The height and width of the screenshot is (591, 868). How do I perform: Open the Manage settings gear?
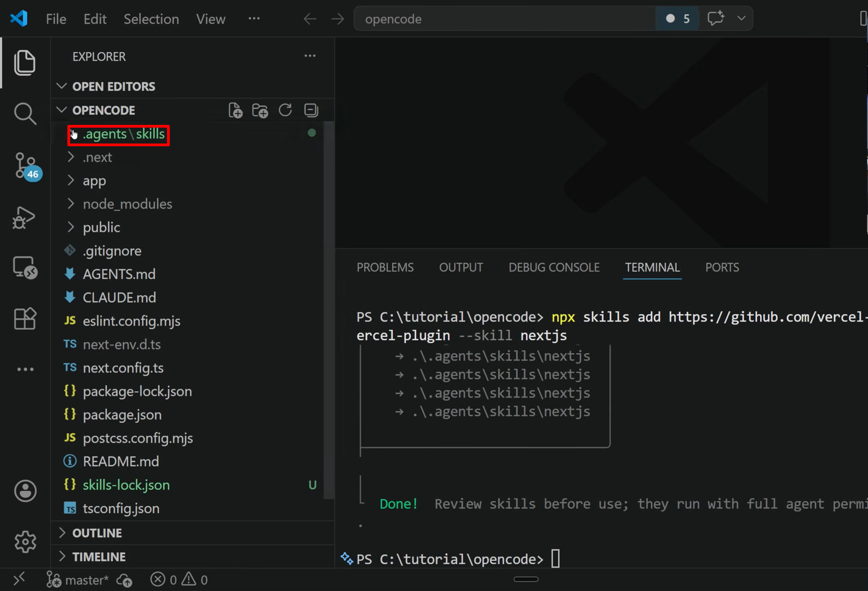pyautogui.click(x=25, y=542)
